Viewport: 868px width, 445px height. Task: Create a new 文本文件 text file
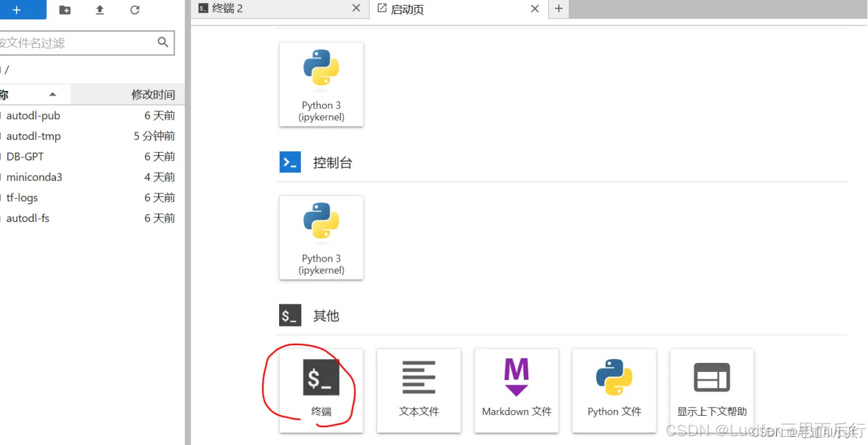click(x=418, y=390)
